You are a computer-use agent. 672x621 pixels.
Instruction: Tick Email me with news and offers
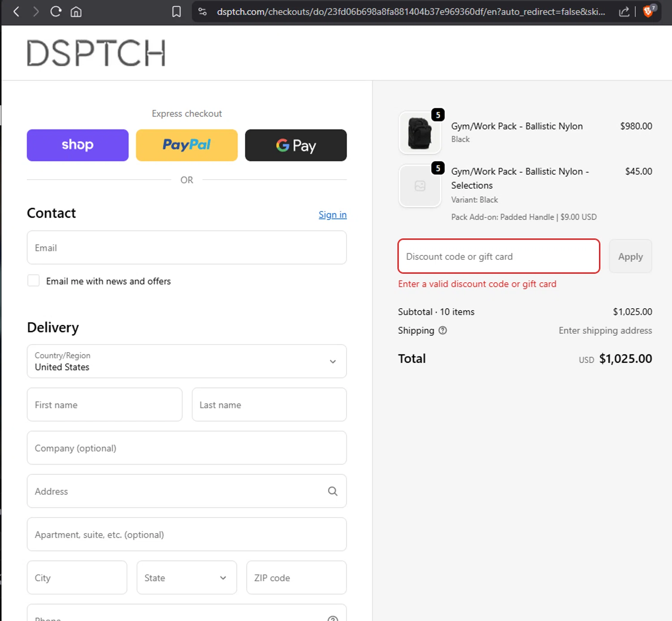tap(34, 281)
